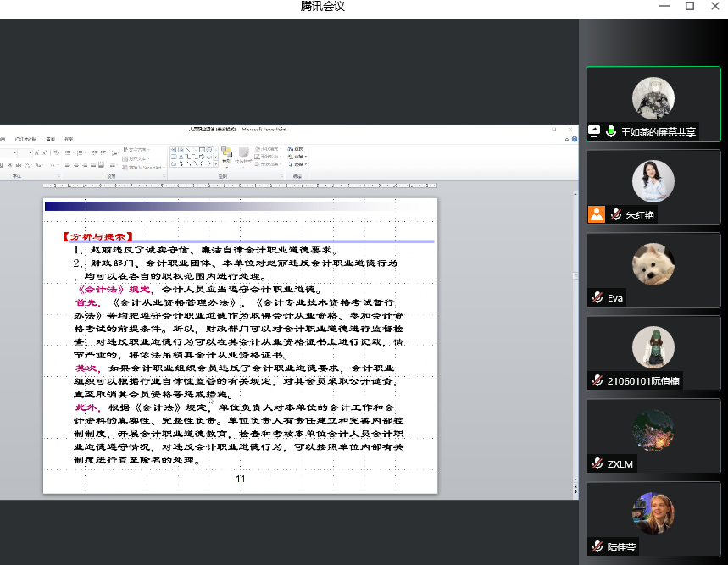Click the 王如燕的屏幕共享 name label
Image resolution: width=728 pixels, height=565 pixels.
point(659,132)
